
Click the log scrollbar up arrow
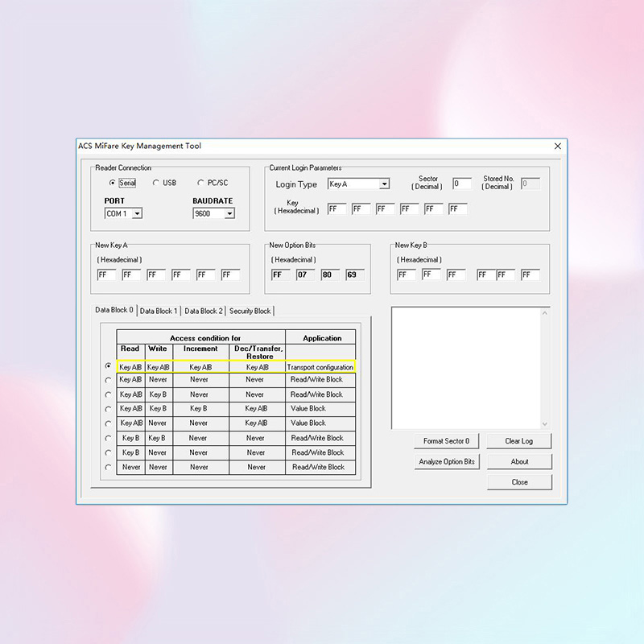[545, 313]
